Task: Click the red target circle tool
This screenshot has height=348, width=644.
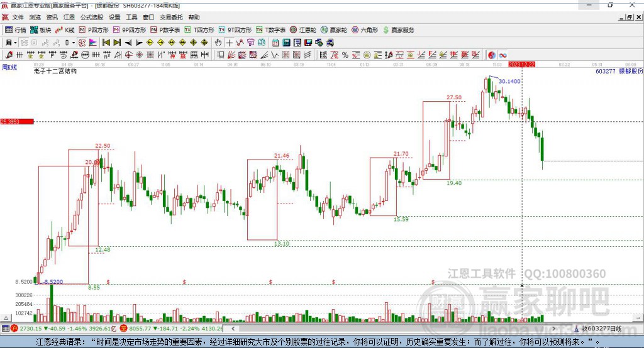Action: (x=128, y=55)
